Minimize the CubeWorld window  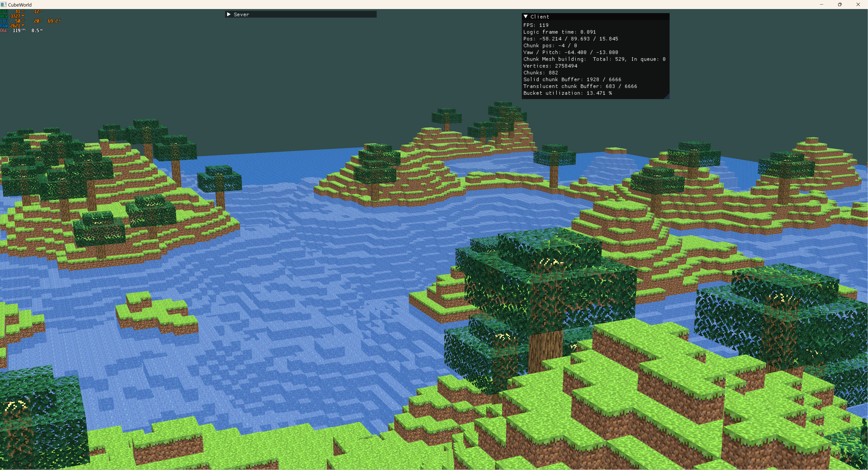(x=821, y=4)
